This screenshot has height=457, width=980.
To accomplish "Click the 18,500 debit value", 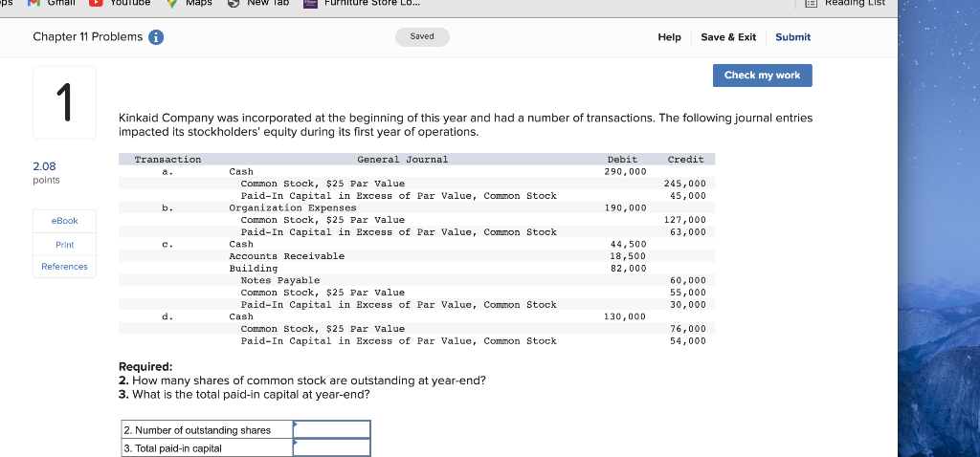I will click(628, 256).
